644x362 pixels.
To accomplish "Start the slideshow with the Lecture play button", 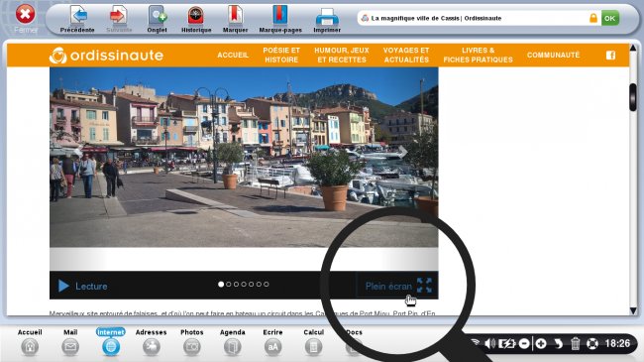I will click(x=82, y=286).
